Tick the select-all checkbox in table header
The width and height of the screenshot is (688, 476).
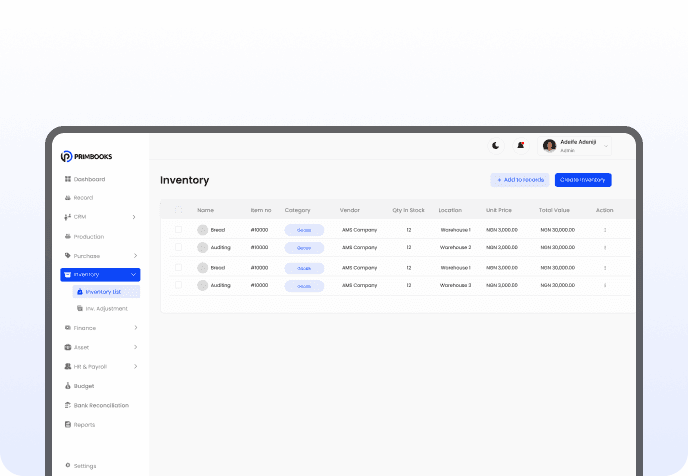click(x=178, y=210)
